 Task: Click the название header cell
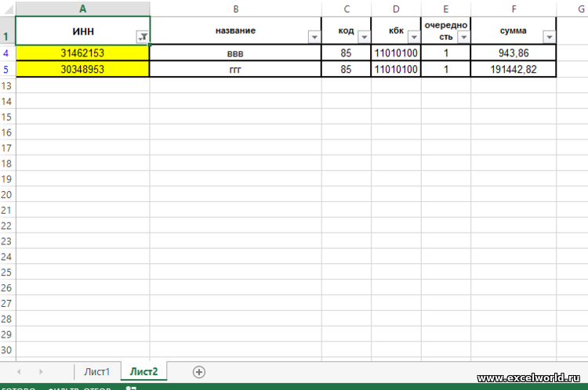pyautogui.click(x=235, y=31)
